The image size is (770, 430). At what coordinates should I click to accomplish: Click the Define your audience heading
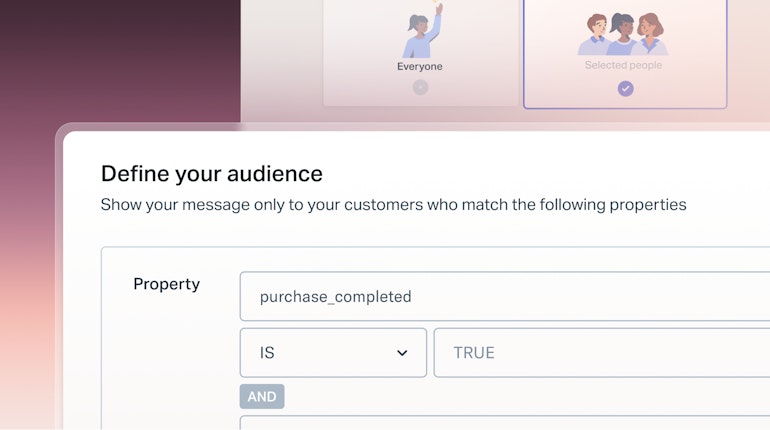[212, 173]
